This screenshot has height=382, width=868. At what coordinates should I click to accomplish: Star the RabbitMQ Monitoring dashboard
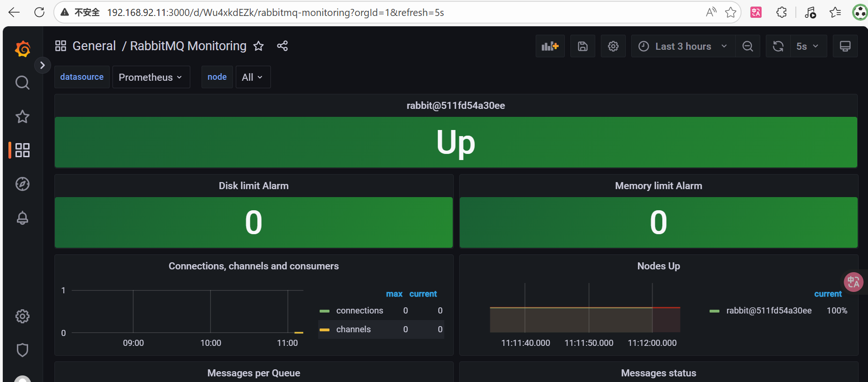[x=259, y=46]
